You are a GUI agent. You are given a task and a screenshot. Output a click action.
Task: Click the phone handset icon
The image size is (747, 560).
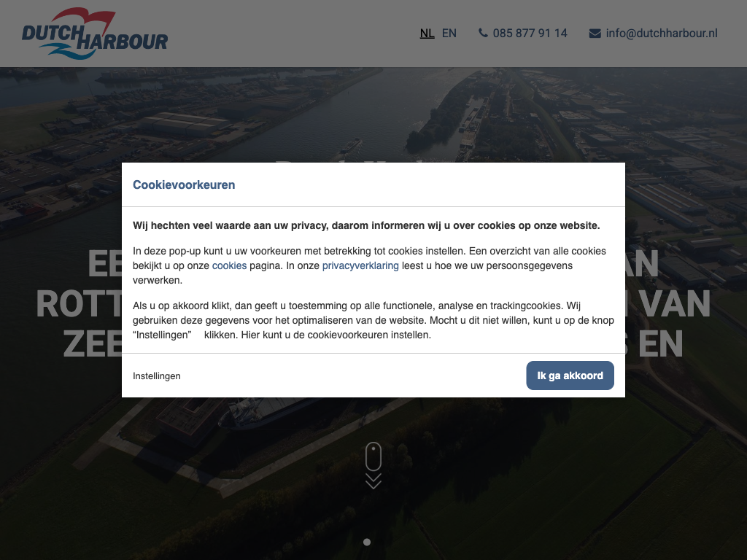pyautogui.click(x=483, y=33)
